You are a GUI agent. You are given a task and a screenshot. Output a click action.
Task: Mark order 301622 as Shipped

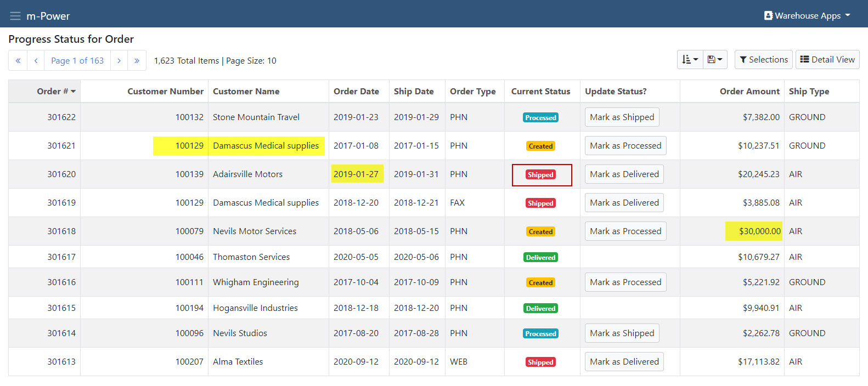click(x=622, y=117)
